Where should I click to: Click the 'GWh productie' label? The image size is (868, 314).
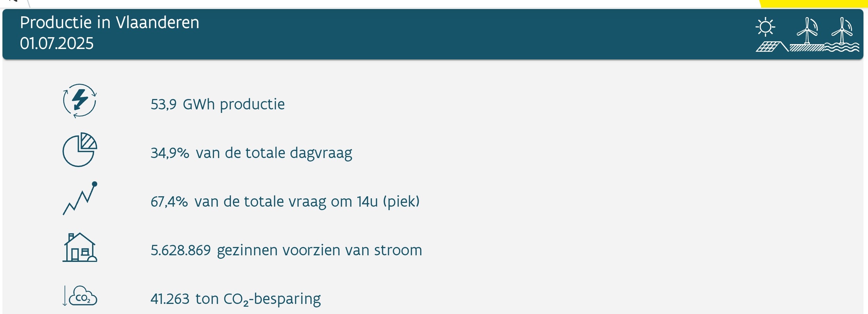[234, 104]
